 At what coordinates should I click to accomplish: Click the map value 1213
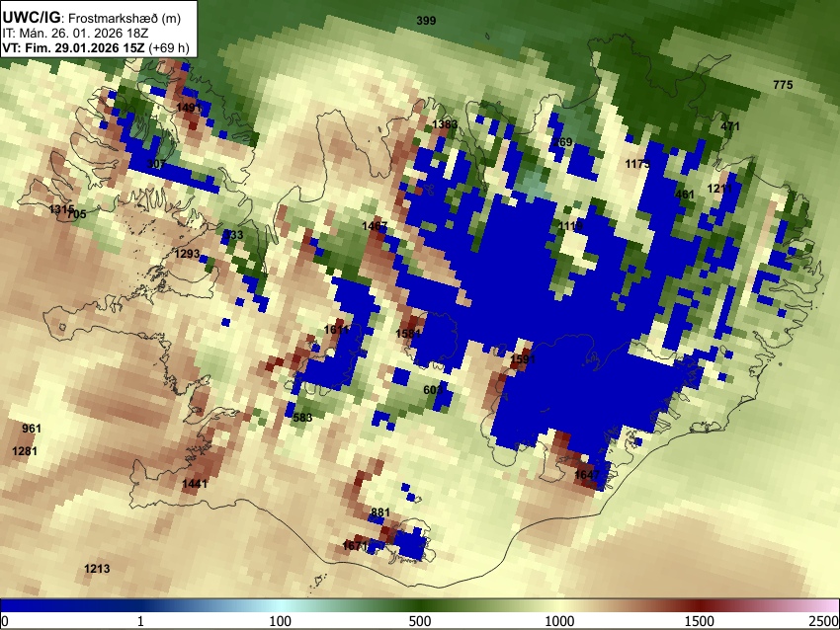(x=97, y=569)
